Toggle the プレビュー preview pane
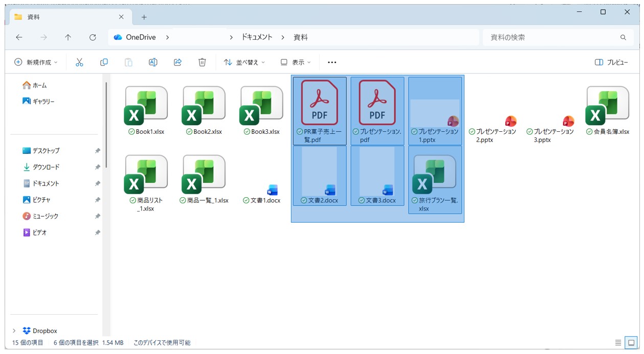 coord(611,62)
